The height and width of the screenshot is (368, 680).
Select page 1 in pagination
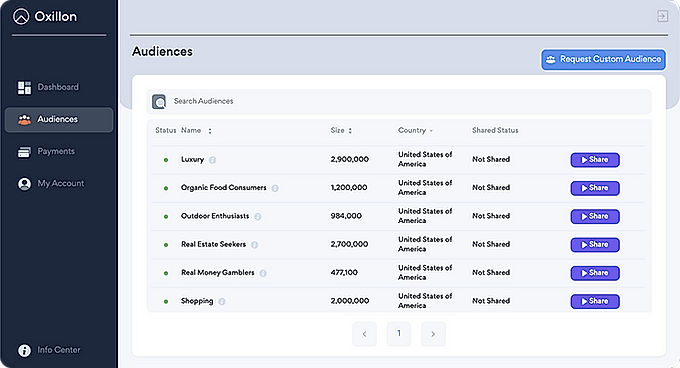point(399,334)
